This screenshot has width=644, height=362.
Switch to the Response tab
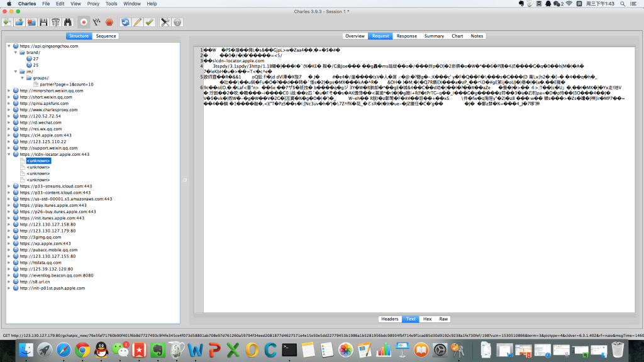406,36
